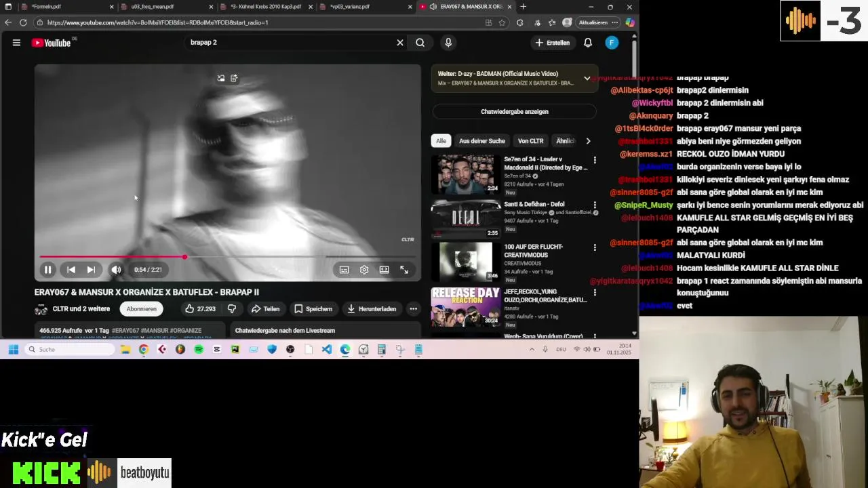Click the taskbar Suche search box

tap(70, 350)
